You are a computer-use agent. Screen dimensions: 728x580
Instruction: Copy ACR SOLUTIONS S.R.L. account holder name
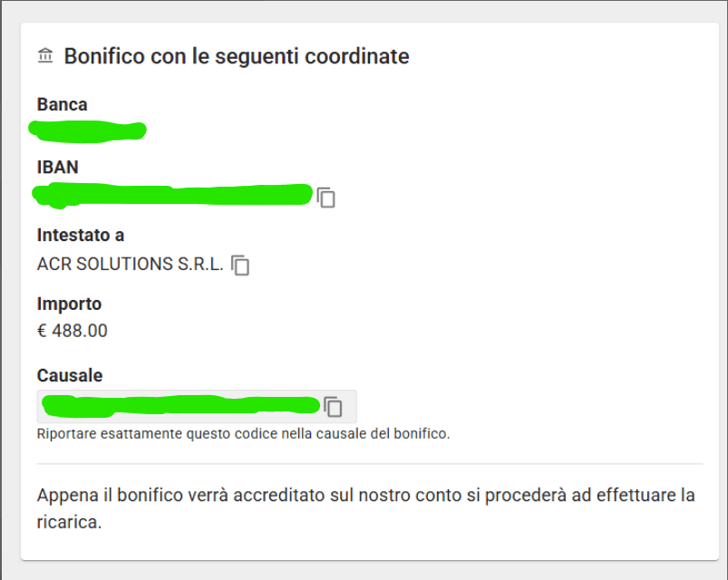tap(240, 266)
